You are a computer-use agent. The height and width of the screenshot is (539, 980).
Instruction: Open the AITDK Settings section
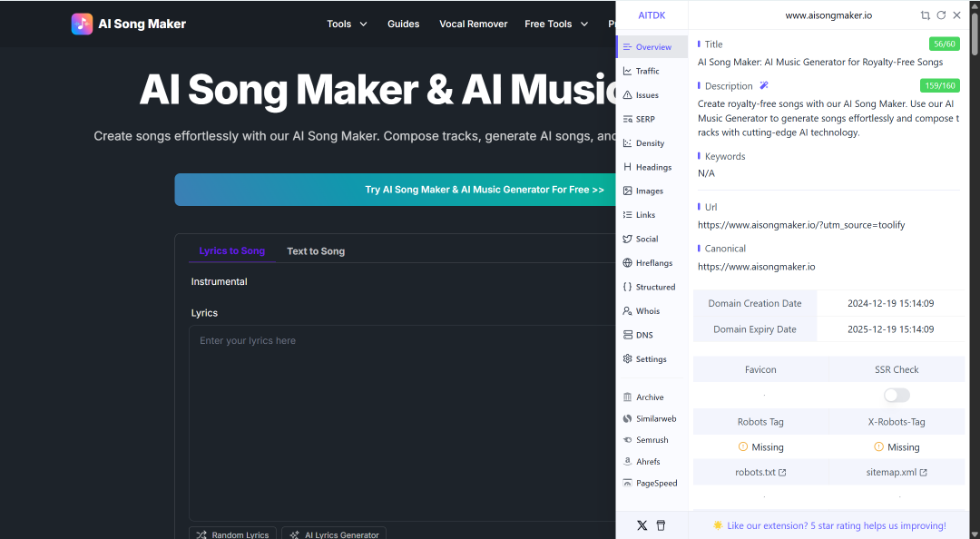[652, 359]
